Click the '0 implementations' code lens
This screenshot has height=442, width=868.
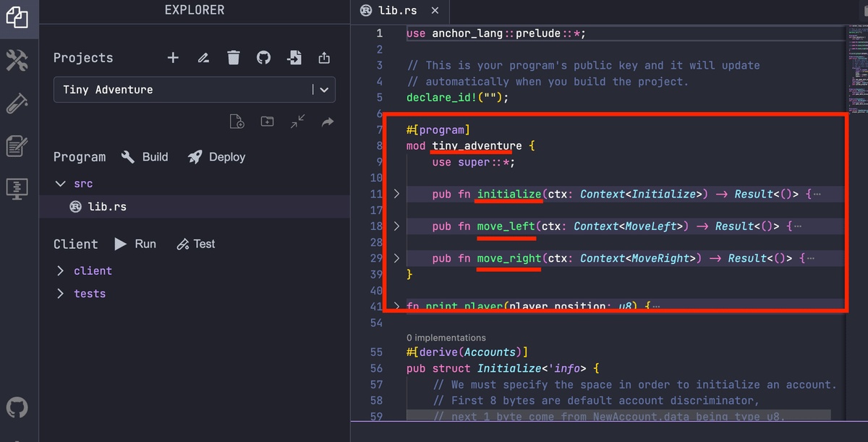tap(446, 337)
